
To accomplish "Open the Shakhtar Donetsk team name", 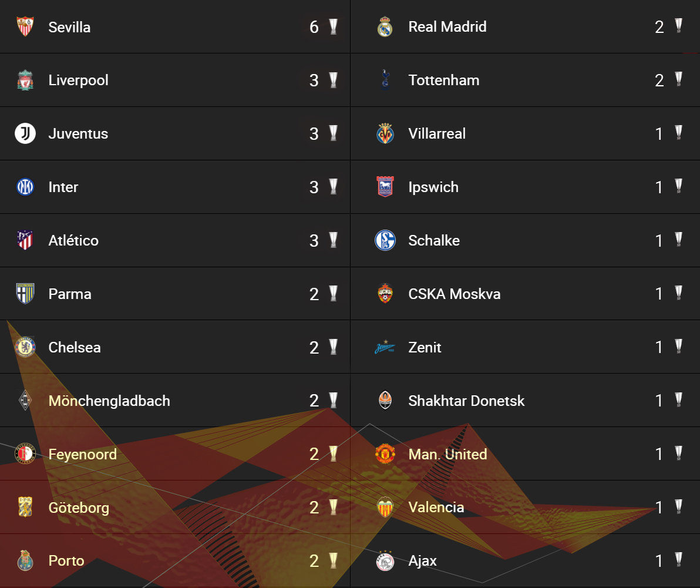I will tap(466, 401).
